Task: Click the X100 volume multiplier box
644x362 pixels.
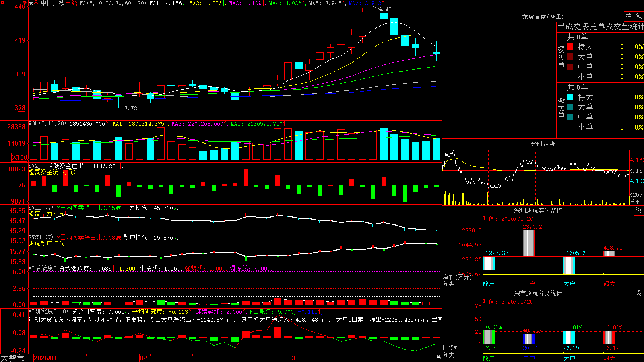Action: click(x=20, y=157)
